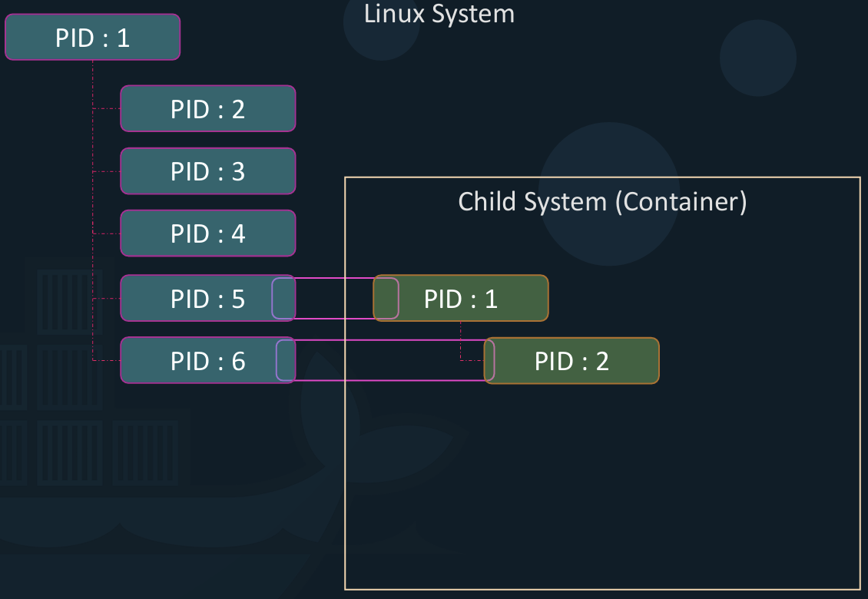Click the PID : 6 label text
Screen dimensions: 868x599
click(x=207, y=360)
